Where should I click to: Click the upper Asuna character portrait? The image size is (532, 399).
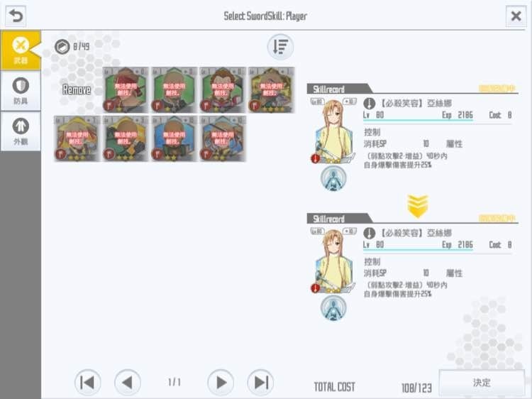click(x=333, y=131)
